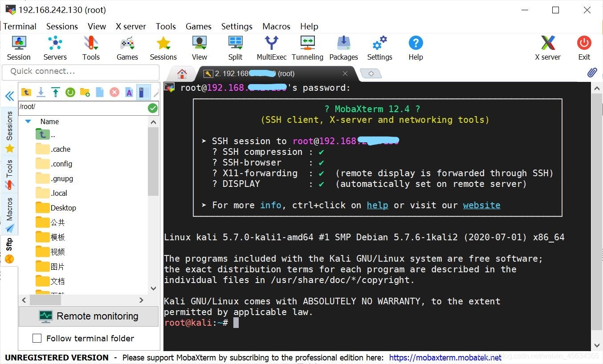
Task: Switch to the Macros side tab
Action: pos(9,215)
